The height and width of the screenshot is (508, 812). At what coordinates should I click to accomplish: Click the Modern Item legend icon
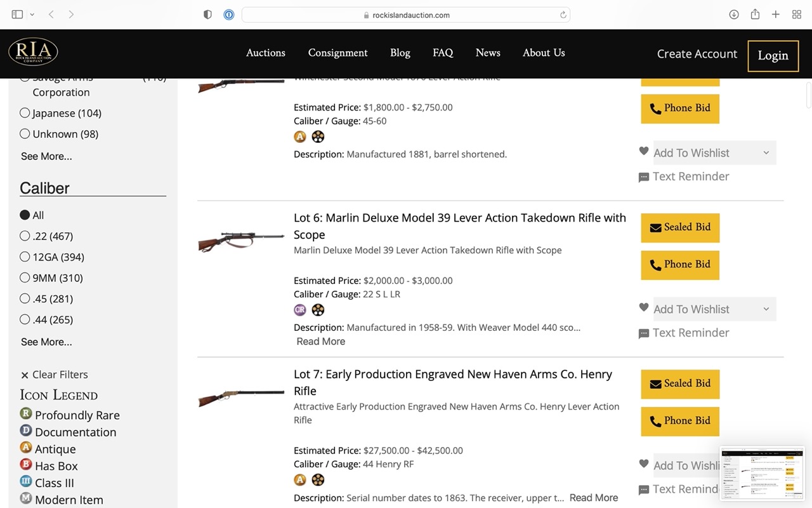tap(26, 498)
